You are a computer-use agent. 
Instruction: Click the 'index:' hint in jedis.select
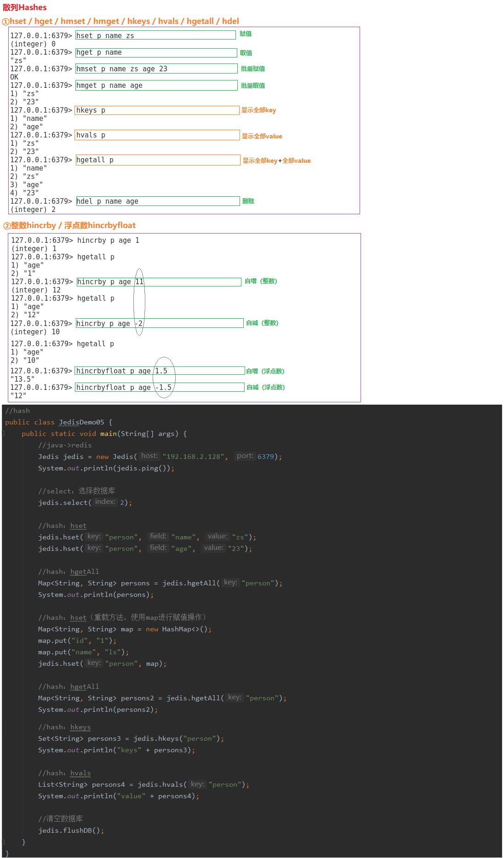[x=105, y=502]
